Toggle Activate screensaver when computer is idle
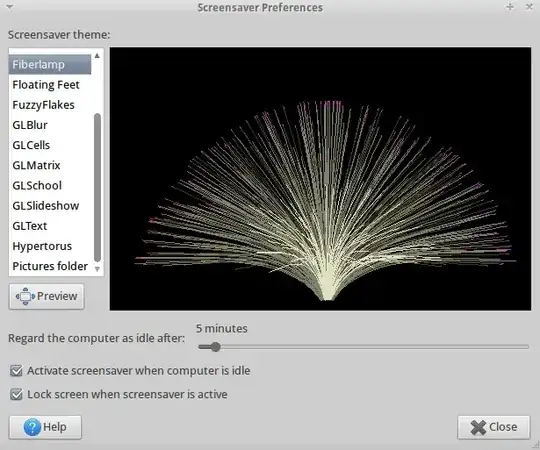The image size is (540, 450). tap(16, 371)
